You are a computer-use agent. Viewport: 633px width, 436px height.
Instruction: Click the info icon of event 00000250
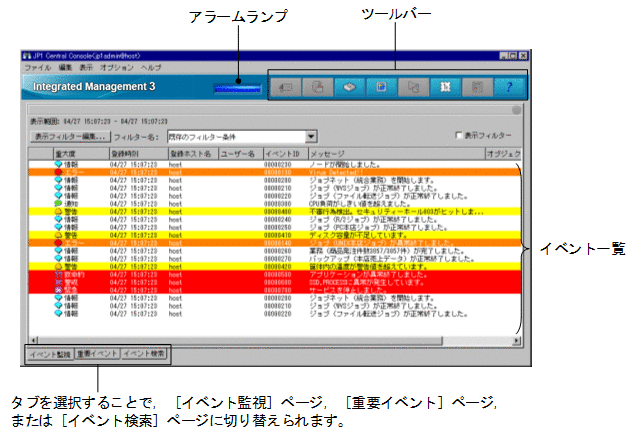click(x=59, y=227)
